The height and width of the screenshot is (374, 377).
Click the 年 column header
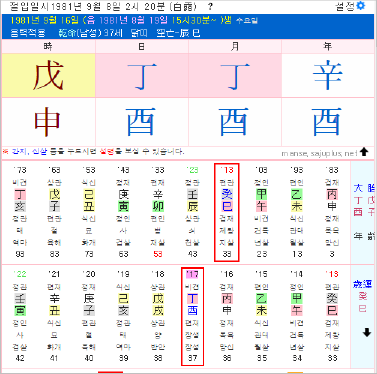[328, 46]
